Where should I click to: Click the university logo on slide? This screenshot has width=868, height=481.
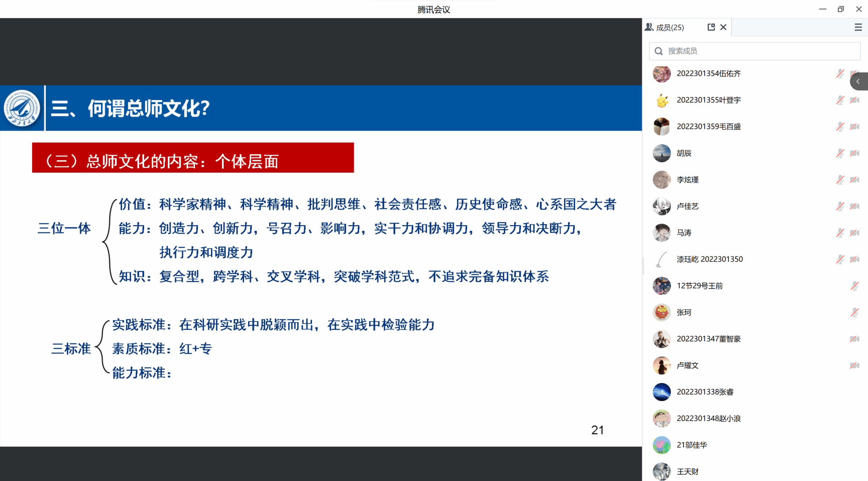(22, 108)
